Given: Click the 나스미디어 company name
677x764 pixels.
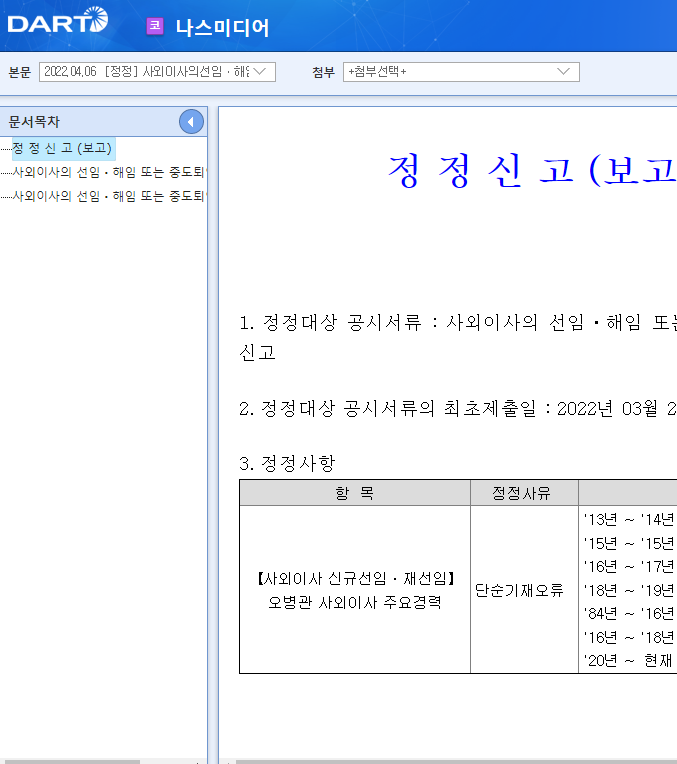Looking at the screenshot, I should (x=222, y=28).
